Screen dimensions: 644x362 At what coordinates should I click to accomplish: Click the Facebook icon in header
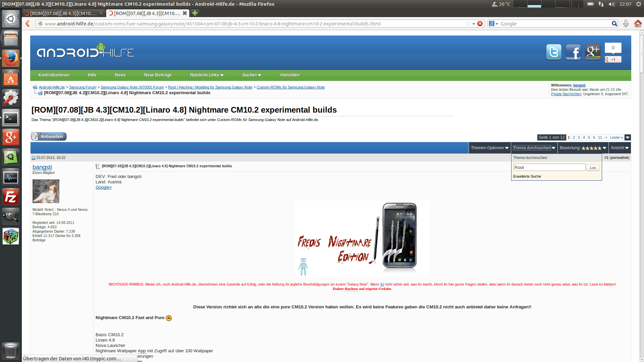(573, 52)
